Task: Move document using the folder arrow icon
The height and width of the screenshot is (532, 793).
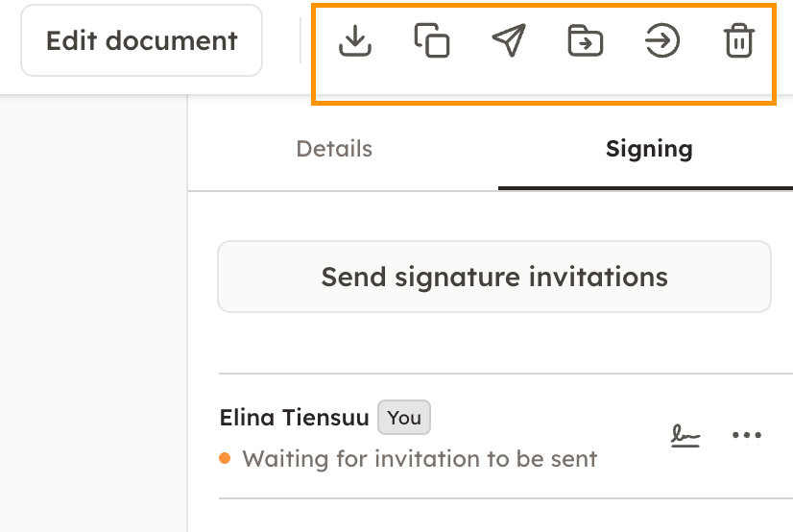Action: tap(586, 41)
